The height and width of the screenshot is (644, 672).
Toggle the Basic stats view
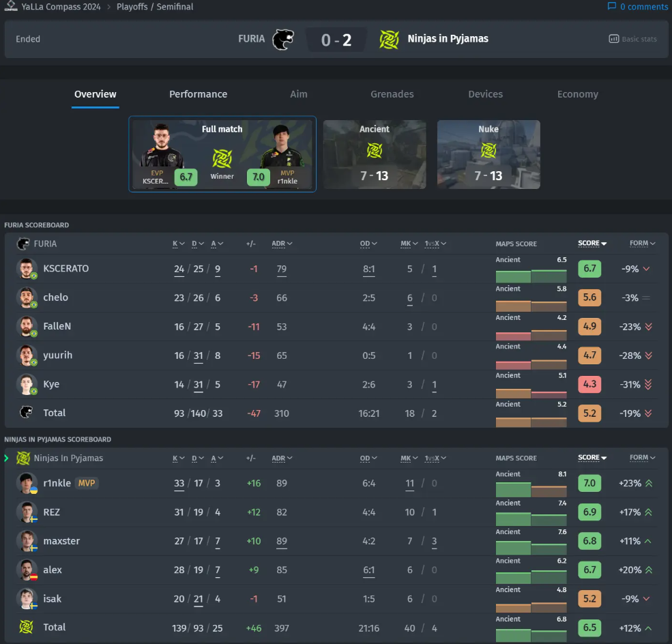click(632, 39)
